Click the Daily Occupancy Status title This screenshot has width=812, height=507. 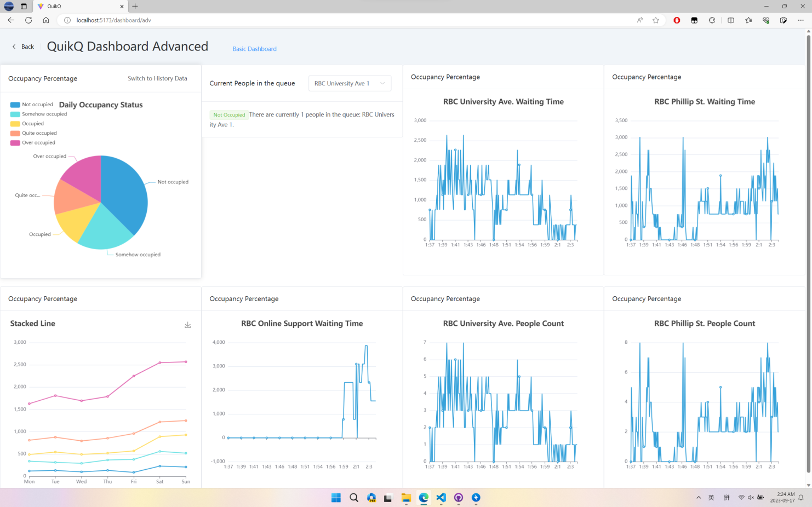coord(101,105)
